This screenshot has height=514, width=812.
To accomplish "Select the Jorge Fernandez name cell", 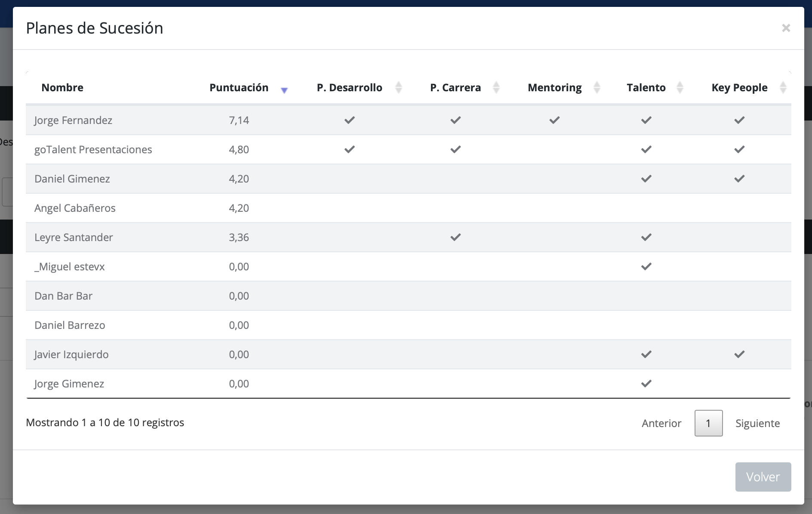I will point(73,120).
